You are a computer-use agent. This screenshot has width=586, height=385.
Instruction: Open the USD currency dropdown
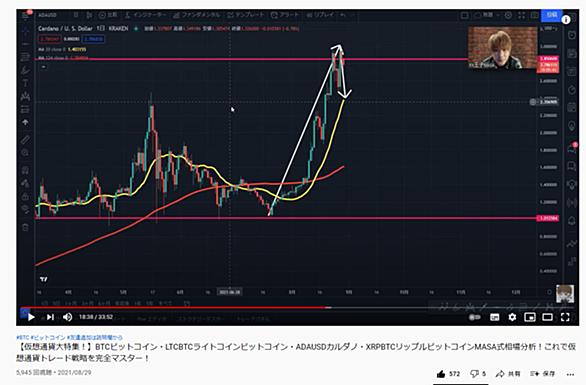pyautogui.click(x=549, y=28)
